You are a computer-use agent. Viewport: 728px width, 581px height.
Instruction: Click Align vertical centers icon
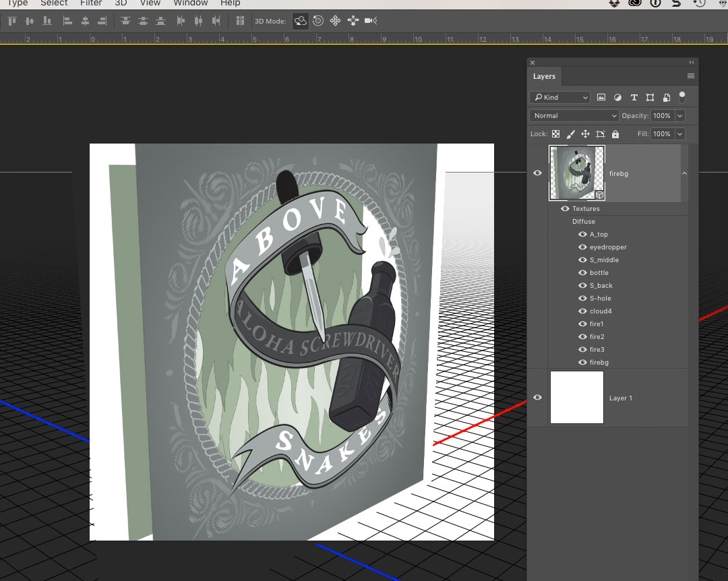coord(29,21)
